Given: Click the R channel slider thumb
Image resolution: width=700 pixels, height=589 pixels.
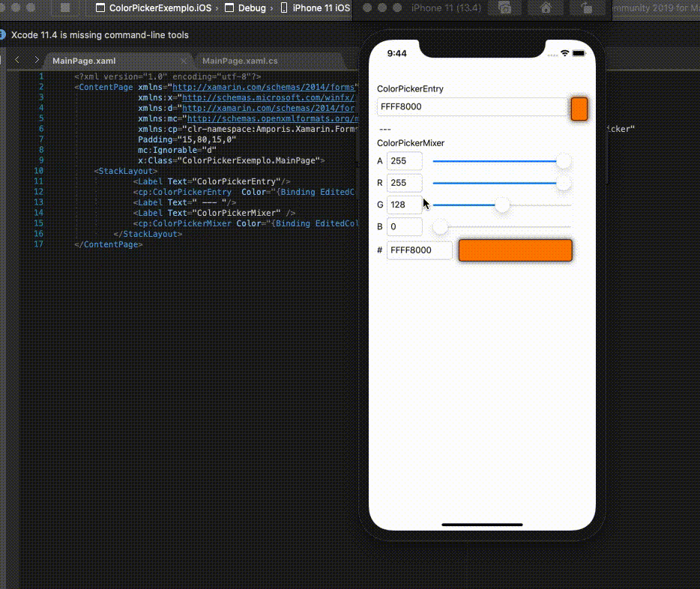Looking at the screenshot, I should [x=564, y=183].
